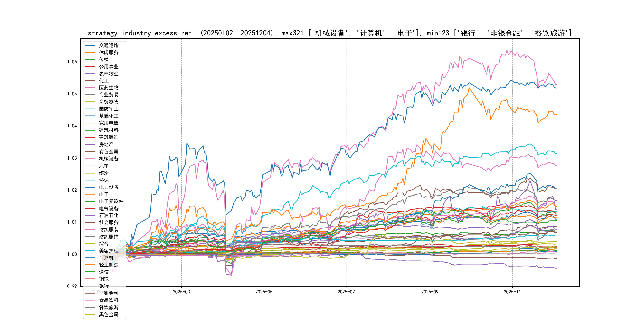Screen dimensions: 644x322
Task: Click the strategy industry excess ret chart title
Action: 330,33
